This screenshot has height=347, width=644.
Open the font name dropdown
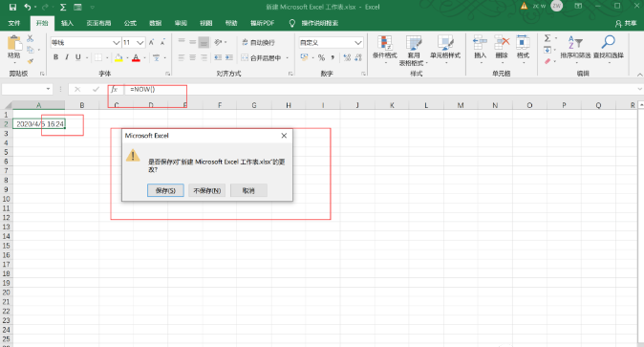point(116,42)
